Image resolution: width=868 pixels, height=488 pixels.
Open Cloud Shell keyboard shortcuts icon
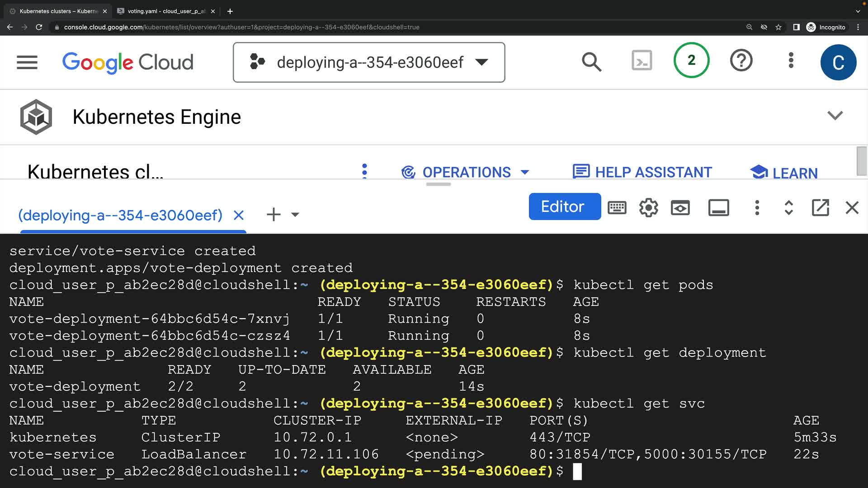pyautogui.click(x=617, y=207)
